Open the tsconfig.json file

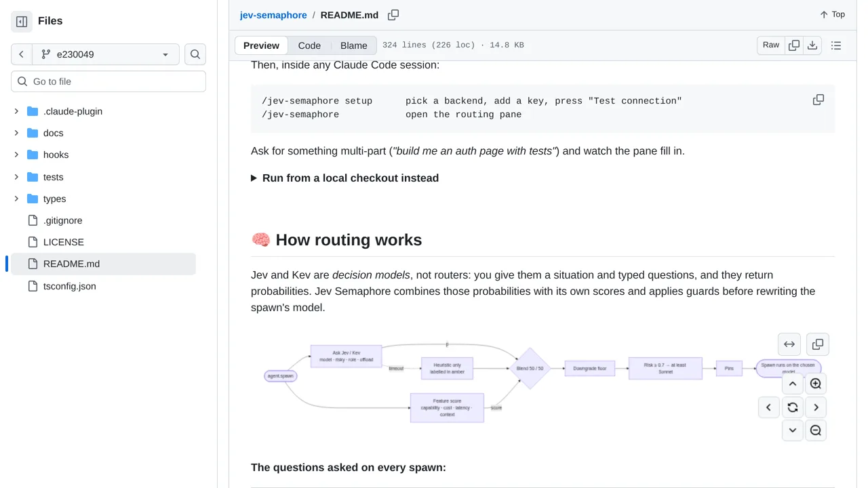point(69,286)
